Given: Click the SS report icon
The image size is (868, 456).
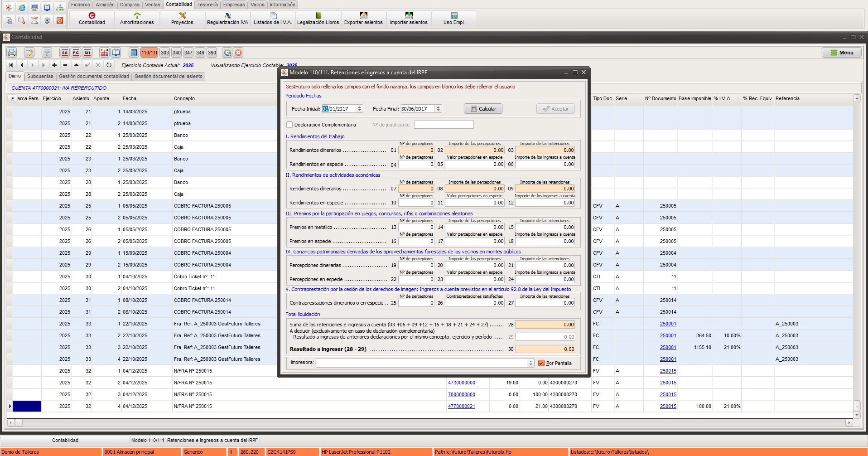Looking at the screenshot, I should point(64,53).
